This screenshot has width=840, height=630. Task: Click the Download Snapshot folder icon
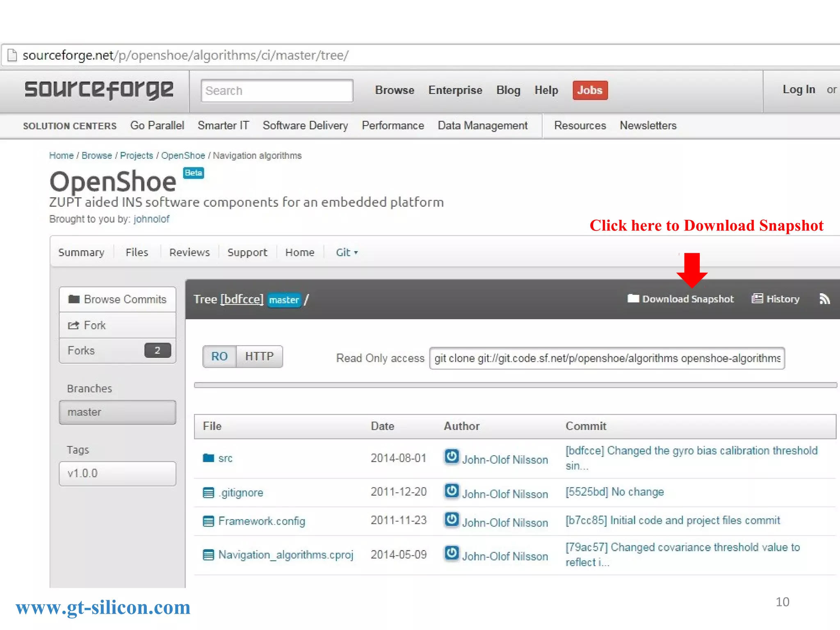(633, 299)
